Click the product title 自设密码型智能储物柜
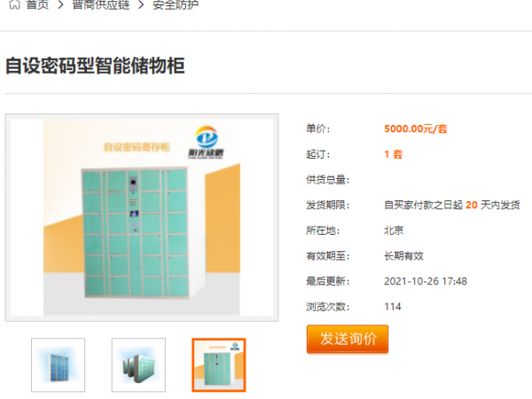The image size is (532, 399). (95, 66)
